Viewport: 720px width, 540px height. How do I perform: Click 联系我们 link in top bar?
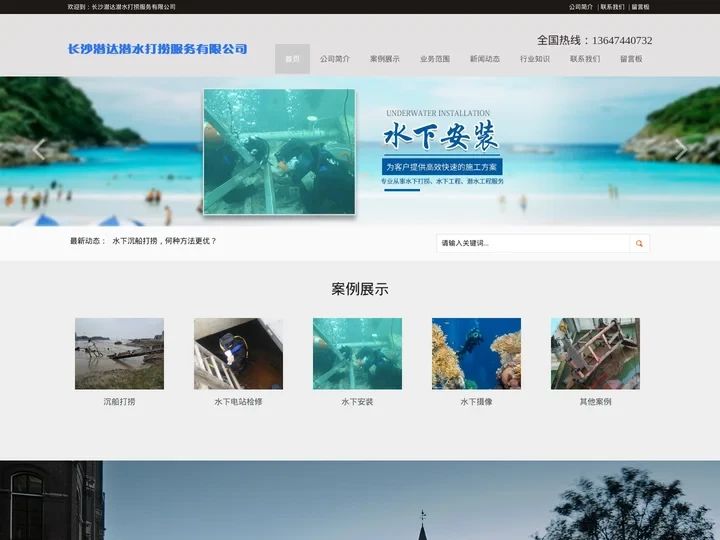coord(613,7)
